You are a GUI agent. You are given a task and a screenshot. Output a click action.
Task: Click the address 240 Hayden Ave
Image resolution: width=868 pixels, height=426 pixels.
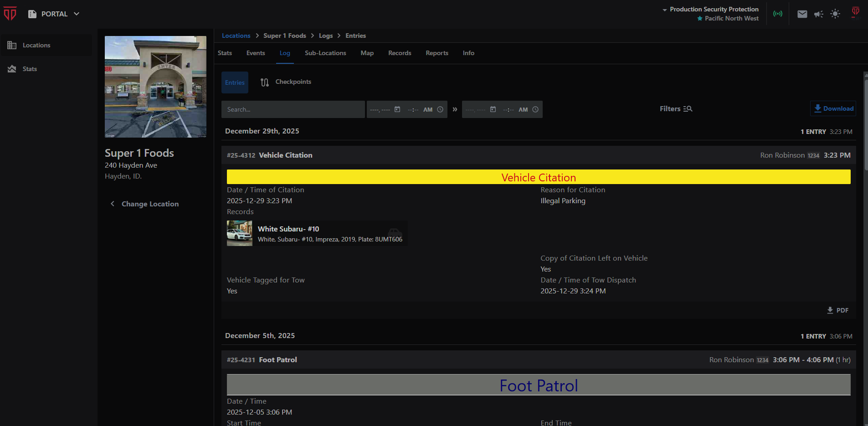(131, 165)
